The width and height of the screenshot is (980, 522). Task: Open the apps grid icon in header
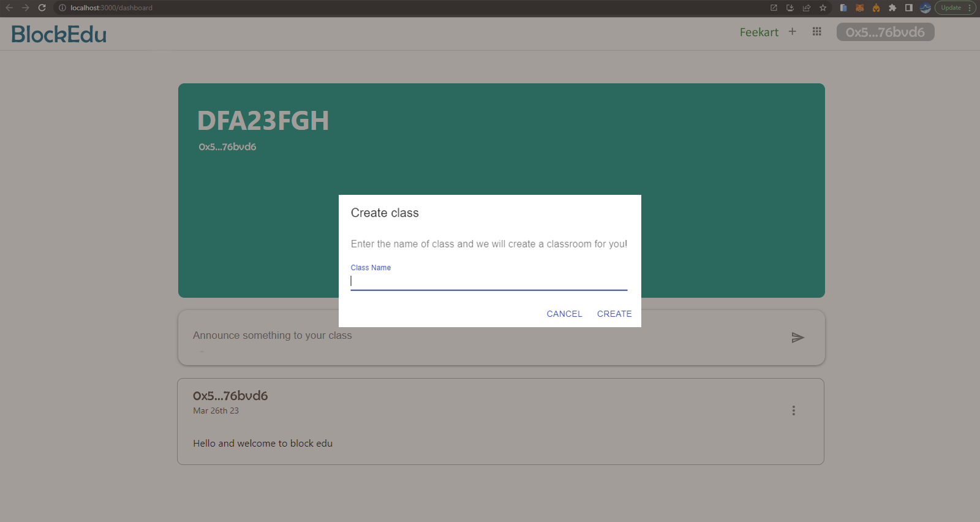point(816,31)
